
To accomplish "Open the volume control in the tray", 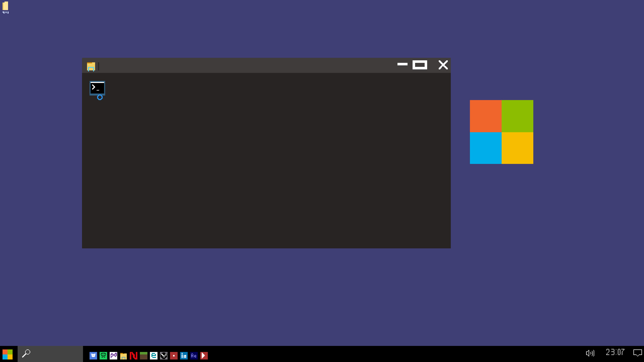I will (590, 353).
